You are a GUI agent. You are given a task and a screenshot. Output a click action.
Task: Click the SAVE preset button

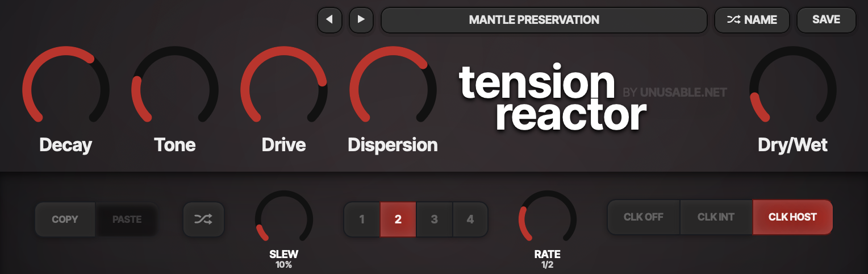(826, 20)
